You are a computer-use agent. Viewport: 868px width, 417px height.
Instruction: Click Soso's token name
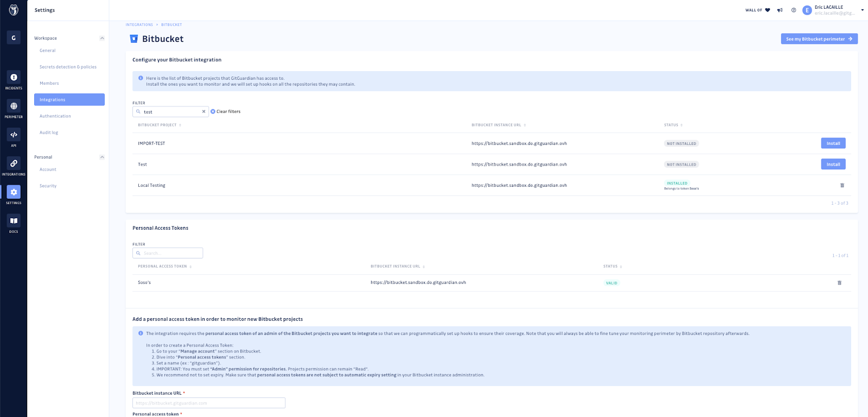point(144,282)
